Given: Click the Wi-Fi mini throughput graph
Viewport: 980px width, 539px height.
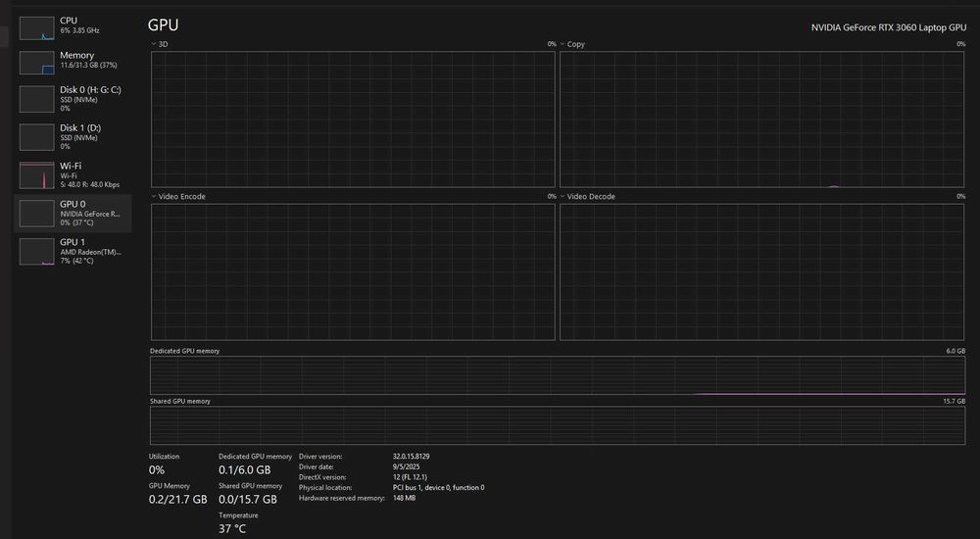Looking at the screenshot, I should point(37,175).
